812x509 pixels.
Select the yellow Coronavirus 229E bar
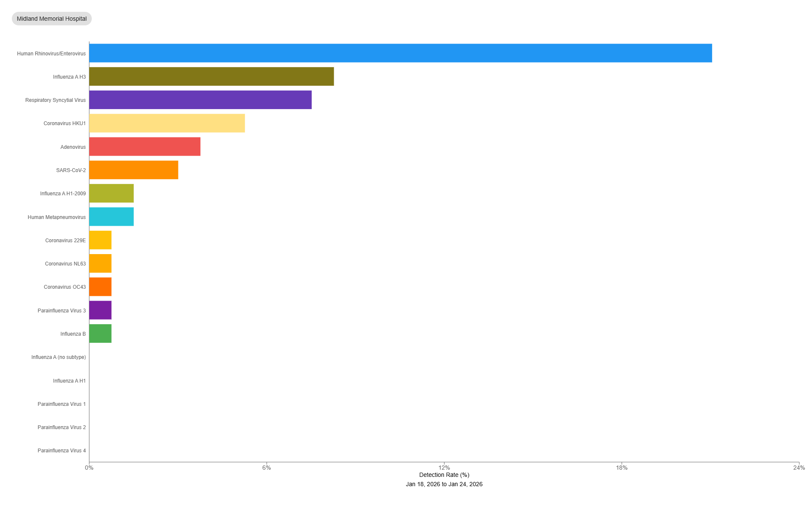point(100,240)
